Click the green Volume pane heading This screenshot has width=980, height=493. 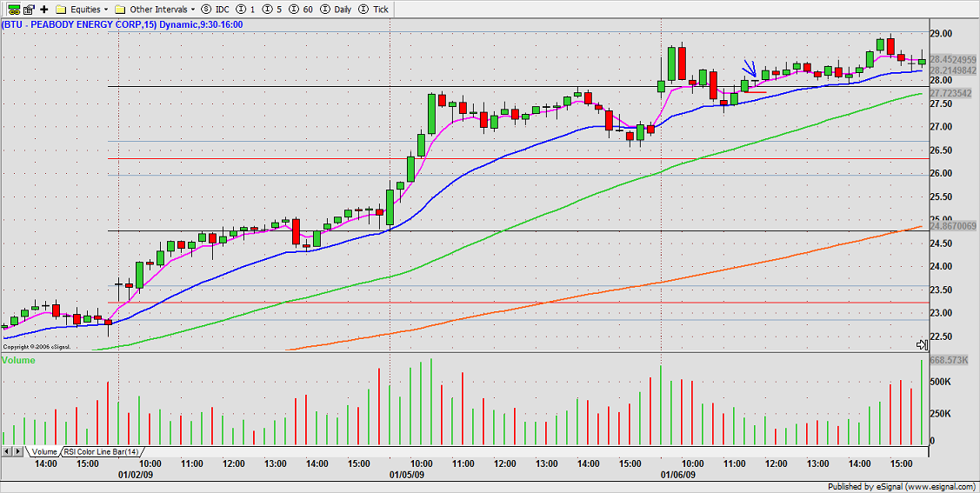tap(19, 360)
